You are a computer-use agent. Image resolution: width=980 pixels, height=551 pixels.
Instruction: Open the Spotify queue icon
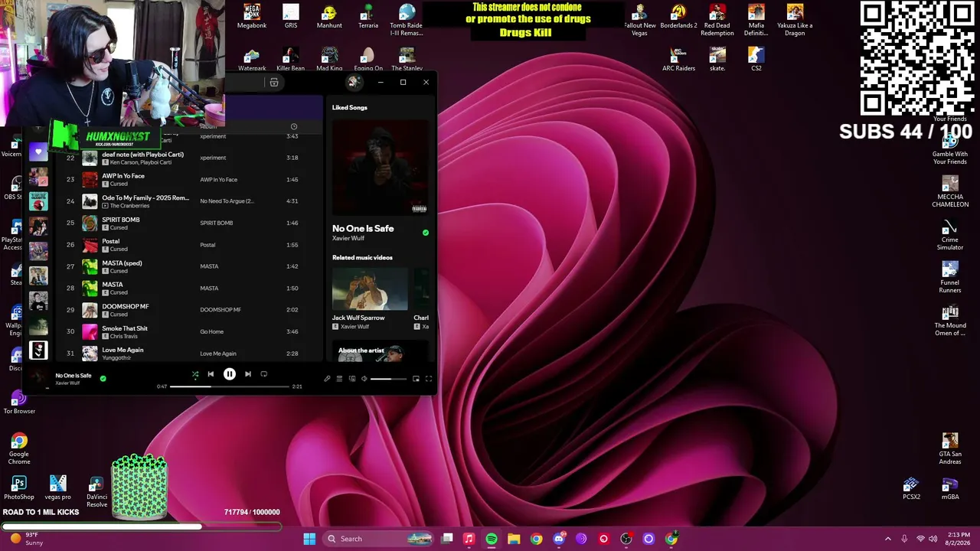[339, 379]
